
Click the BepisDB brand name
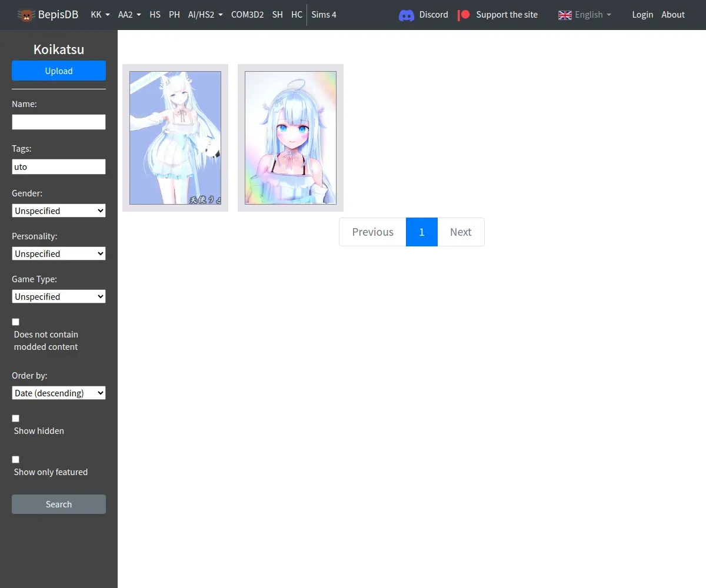pos(58,15)
